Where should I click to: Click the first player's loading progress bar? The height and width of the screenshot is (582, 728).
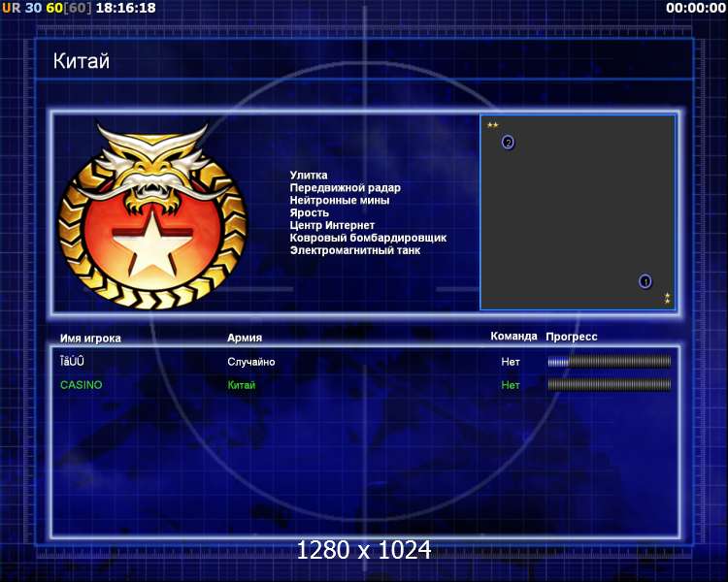[x=610, y=362]
